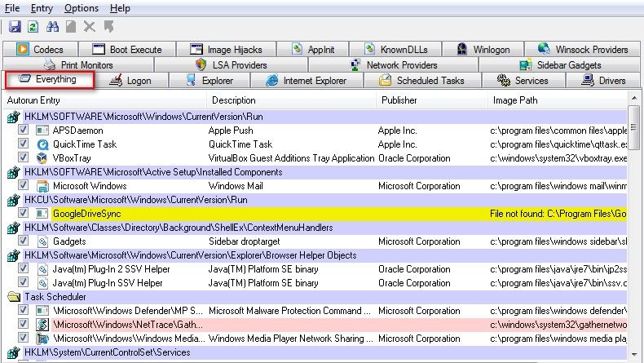Disable the VBoxTray autorun checkbox

(x=23, y=157)
